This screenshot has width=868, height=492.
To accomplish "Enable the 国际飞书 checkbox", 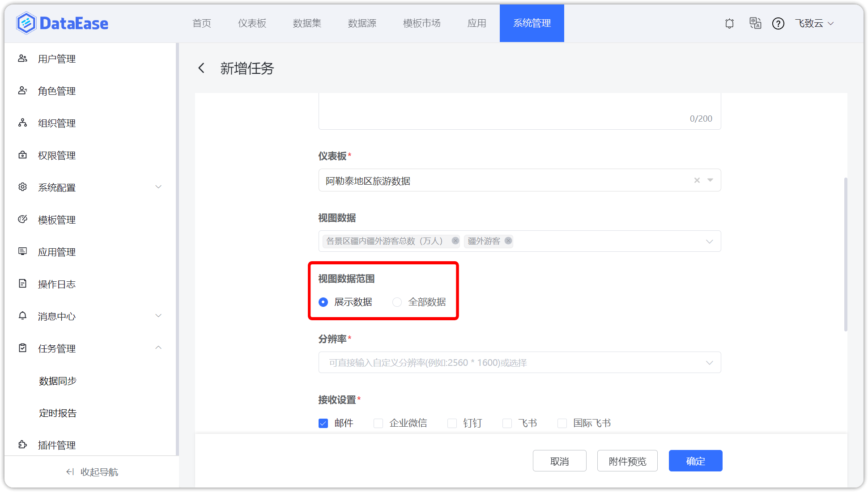I will coord(562,423).
